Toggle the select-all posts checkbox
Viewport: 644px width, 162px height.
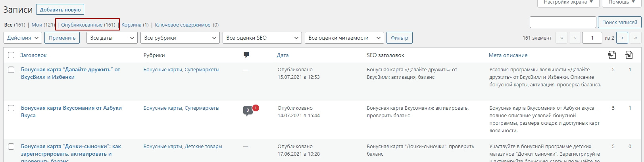pos(11,55)
